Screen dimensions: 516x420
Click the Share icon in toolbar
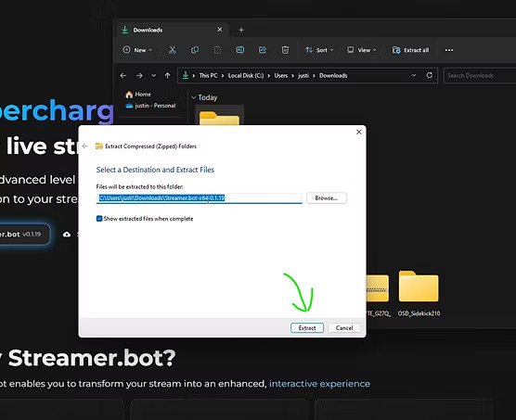click(263, 50)
